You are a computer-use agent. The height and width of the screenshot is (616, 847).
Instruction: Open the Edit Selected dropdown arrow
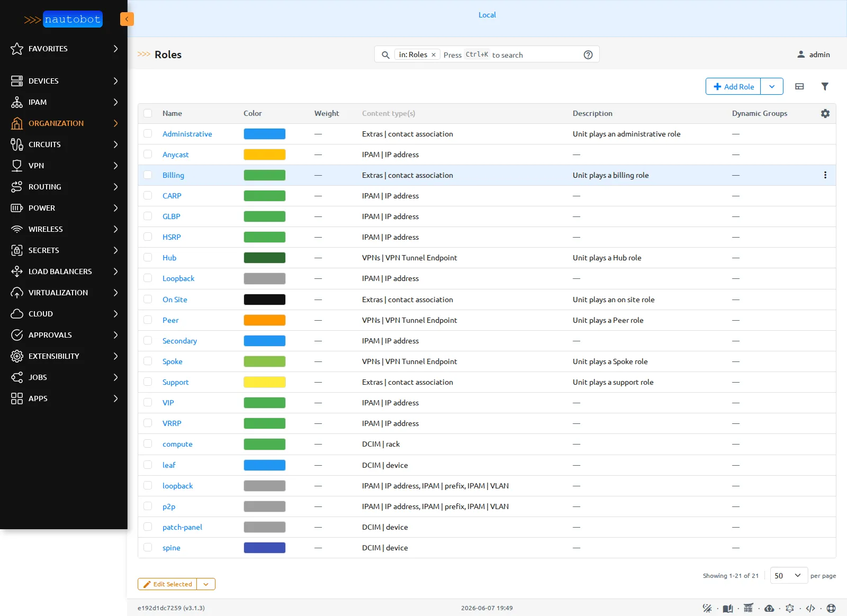pos(206,584)
